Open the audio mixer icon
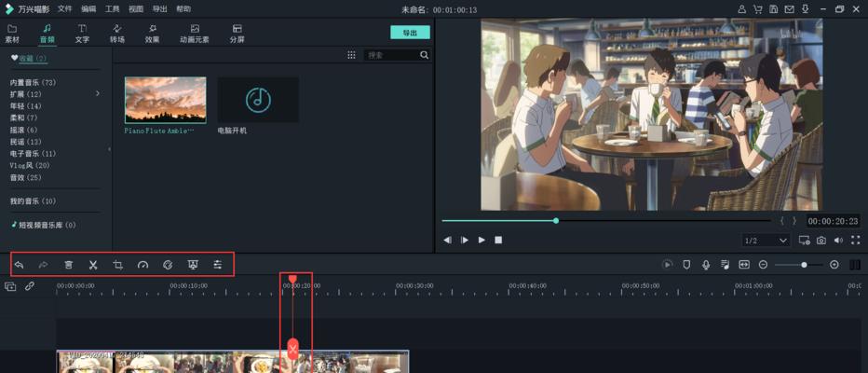Viewport: 868px width, 373px height. pos(725,265)
